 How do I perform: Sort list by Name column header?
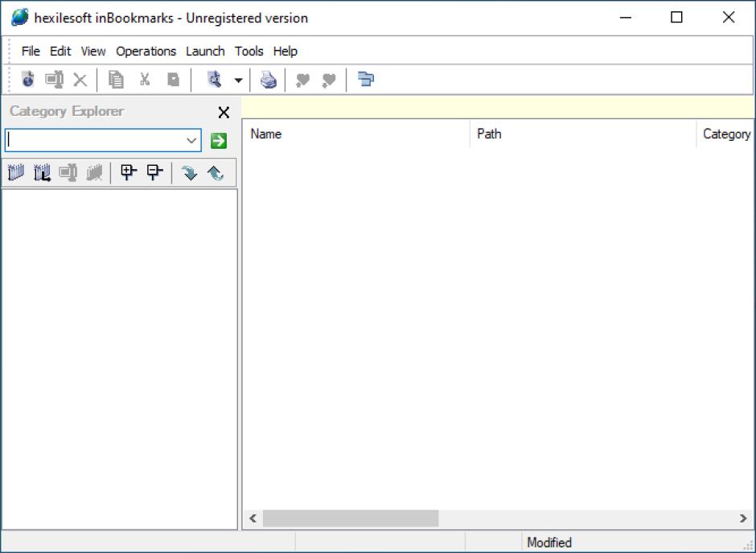click(x=356, y=134)
